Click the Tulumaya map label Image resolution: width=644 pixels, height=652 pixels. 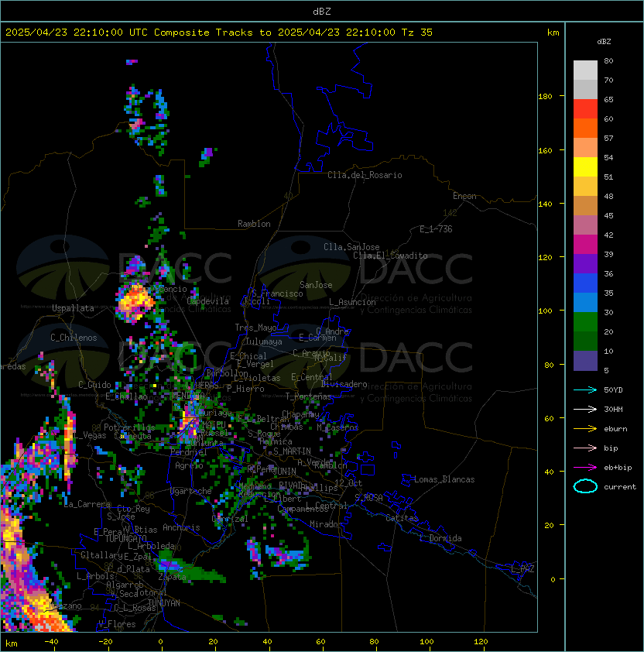tap(264, 341)
